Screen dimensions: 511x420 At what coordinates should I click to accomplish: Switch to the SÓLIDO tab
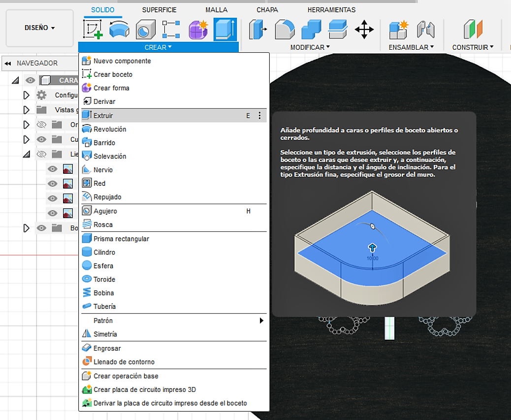[103, 10]
